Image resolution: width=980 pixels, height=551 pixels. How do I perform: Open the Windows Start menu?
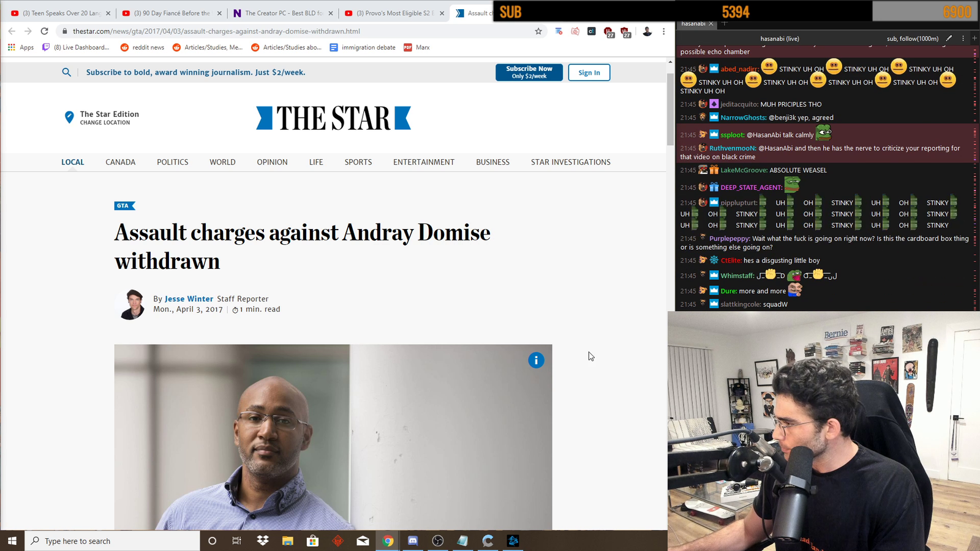click(12, 541)
